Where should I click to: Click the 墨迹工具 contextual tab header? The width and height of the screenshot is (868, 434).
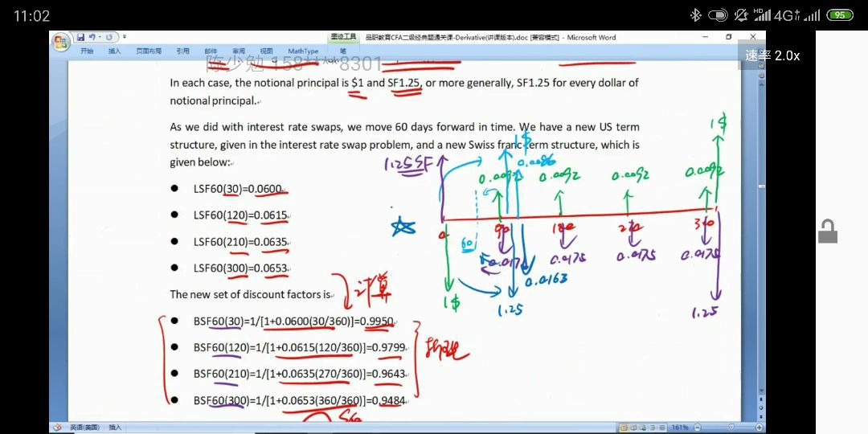pos(344,37)
